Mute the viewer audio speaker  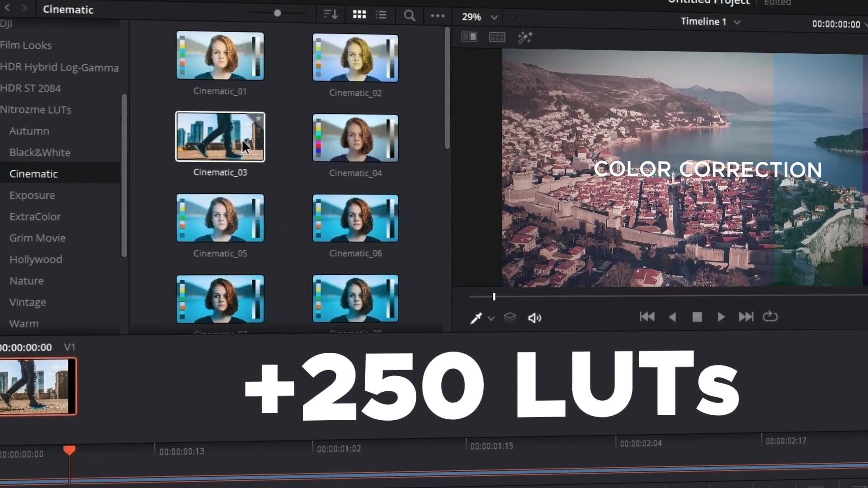[534, 318]
